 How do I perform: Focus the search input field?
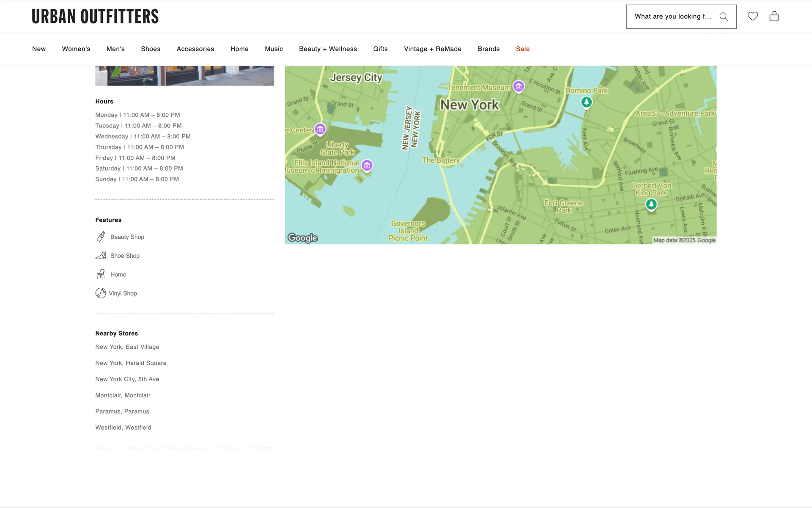(672, 17)
